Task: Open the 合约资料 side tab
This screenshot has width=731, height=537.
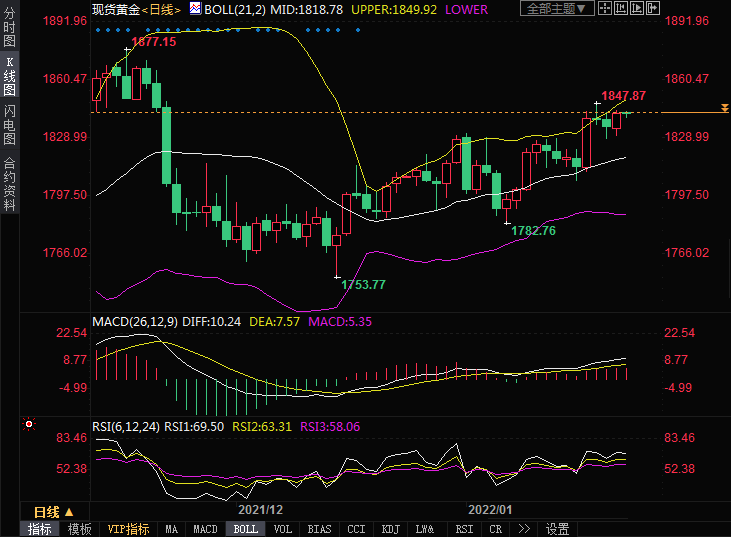Action: point(9,184)
